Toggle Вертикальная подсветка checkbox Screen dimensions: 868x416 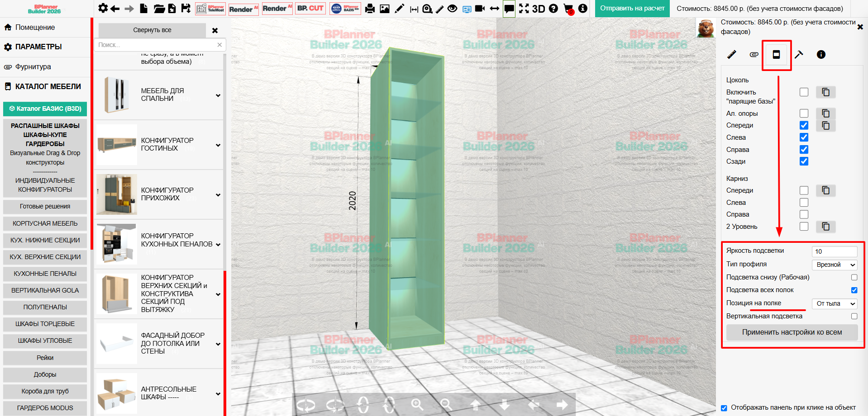click(x=854, y=316)
